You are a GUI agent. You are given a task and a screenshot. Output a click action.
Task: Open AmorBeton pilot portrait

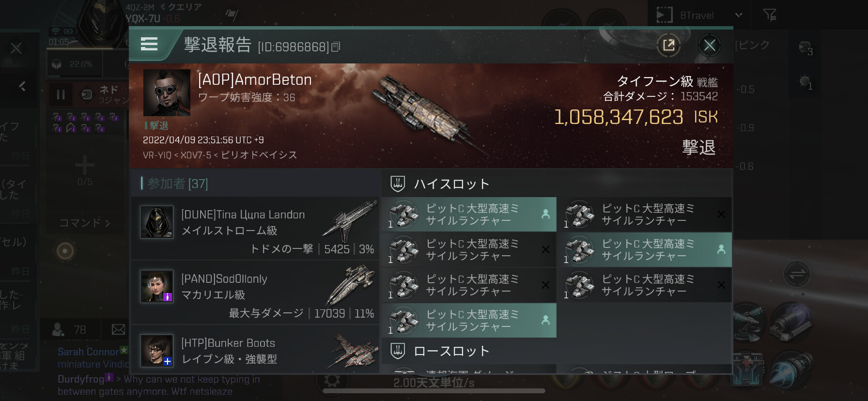tap(167, 93)
